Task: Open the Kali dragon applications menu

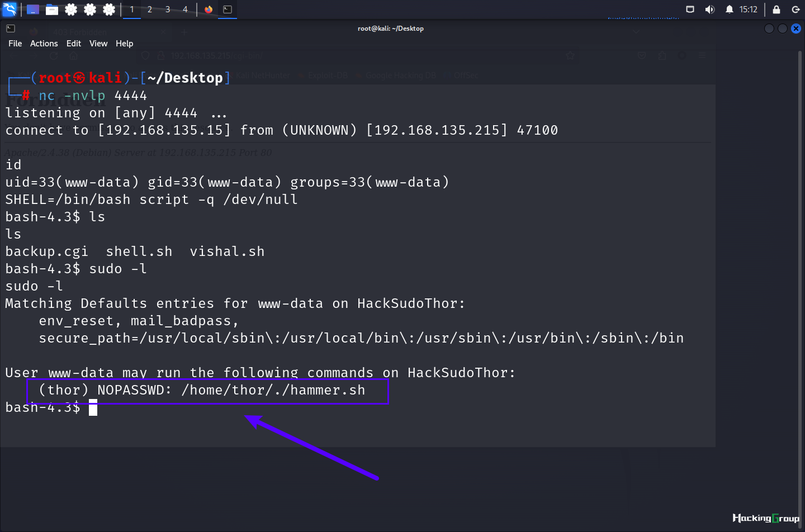Action: pyautogui.click(x=10, y=9)
